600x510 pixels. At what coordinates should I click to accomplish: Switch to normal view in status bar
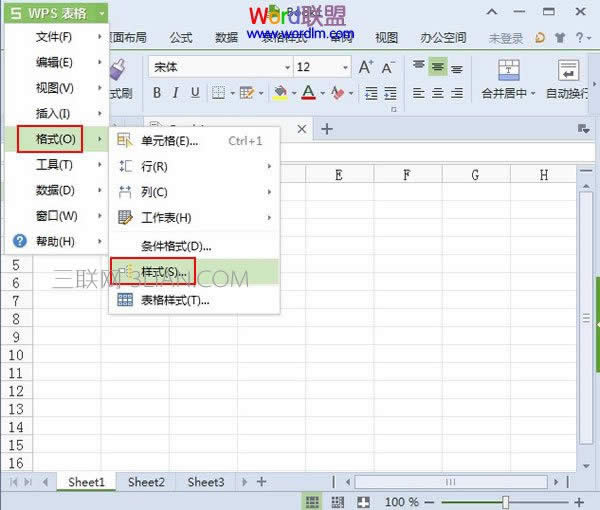pos(312,501)
